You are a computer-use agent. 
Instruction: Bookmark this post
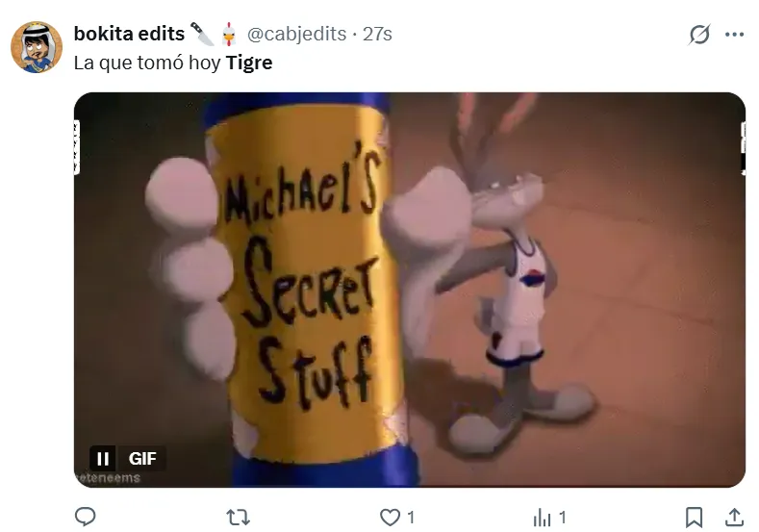pyautogui.click(x=695, y=518)
